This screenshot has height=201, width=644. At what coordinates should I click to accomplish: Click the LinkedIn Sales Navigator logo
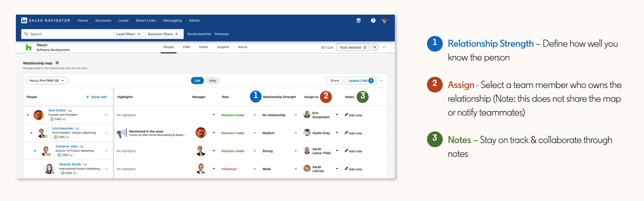(x=46, y=20)
